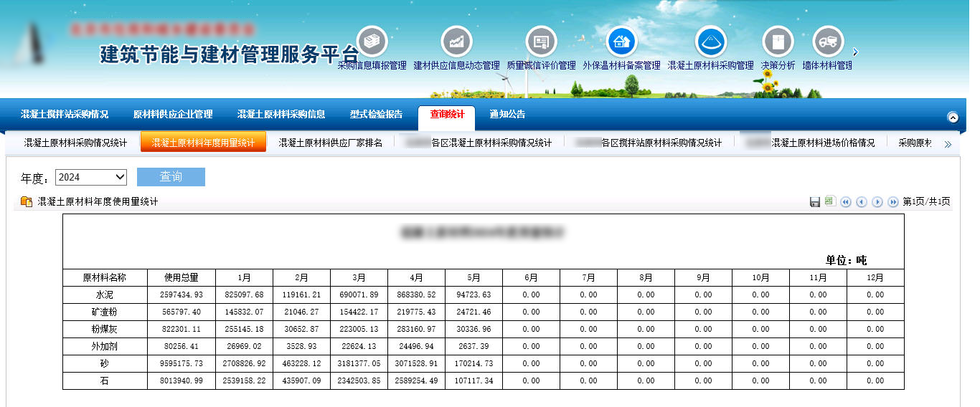Image resolution: width=980 pixels, height=407 pixels.
Task: Show more modules with right arrow
Action: click(x=855, y=52)
